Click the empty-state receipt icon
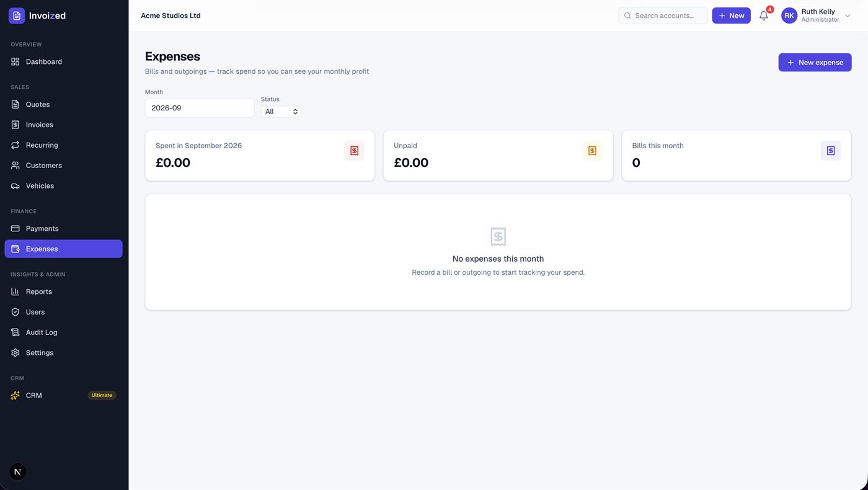868x490 pixels. coord(498,236)
